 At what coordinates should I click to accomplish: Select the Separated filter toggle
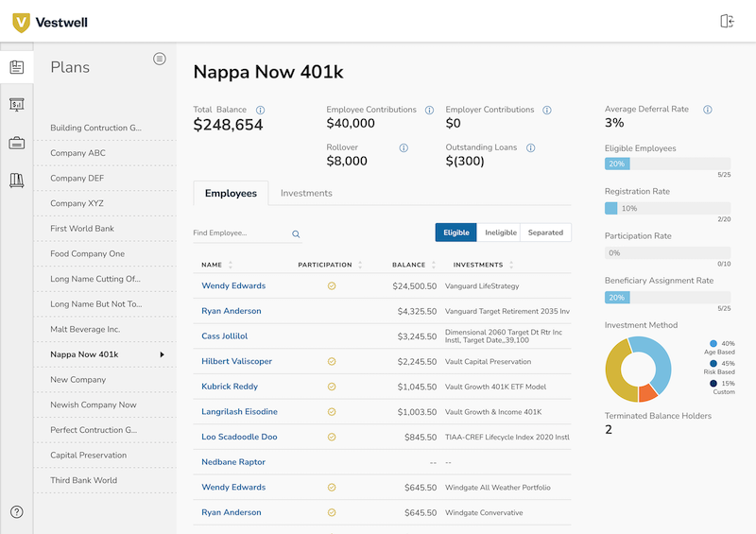click(546, 233)
